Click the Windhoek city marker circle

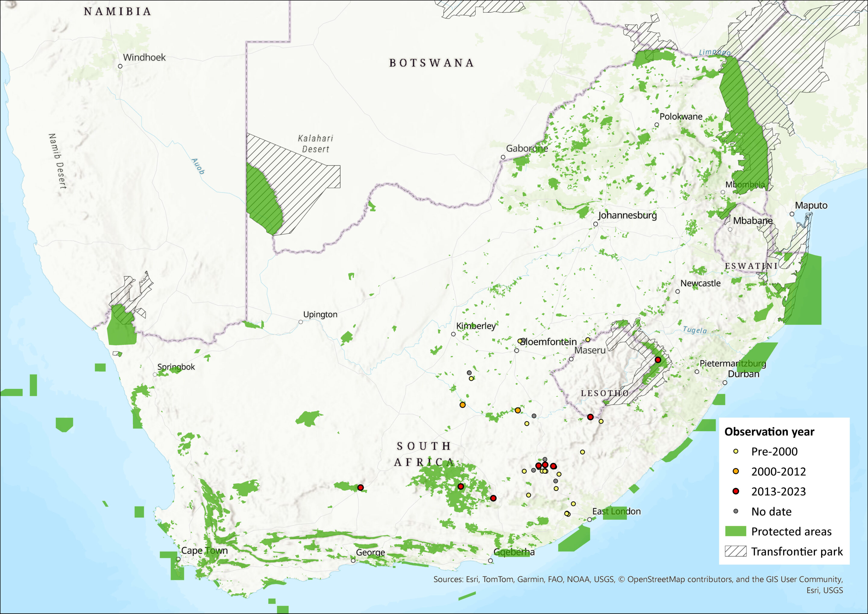tap(120, 66)
